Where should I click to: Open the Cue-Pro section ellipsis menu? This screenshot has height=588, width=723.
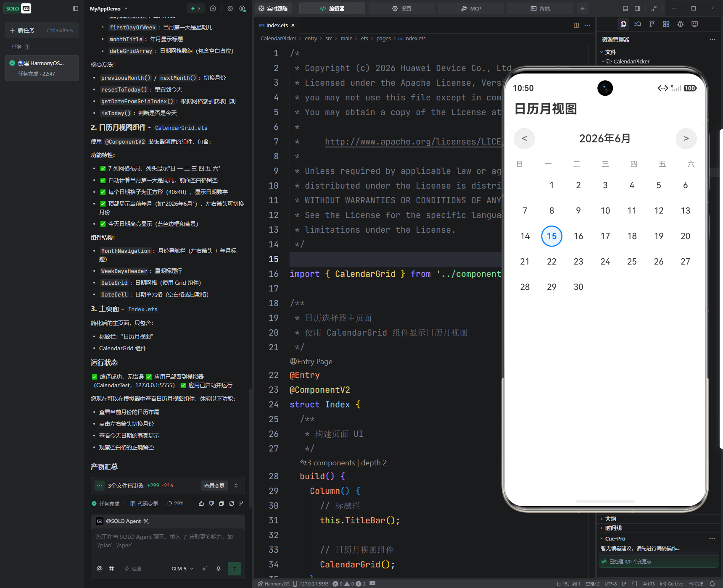point(712,538)
